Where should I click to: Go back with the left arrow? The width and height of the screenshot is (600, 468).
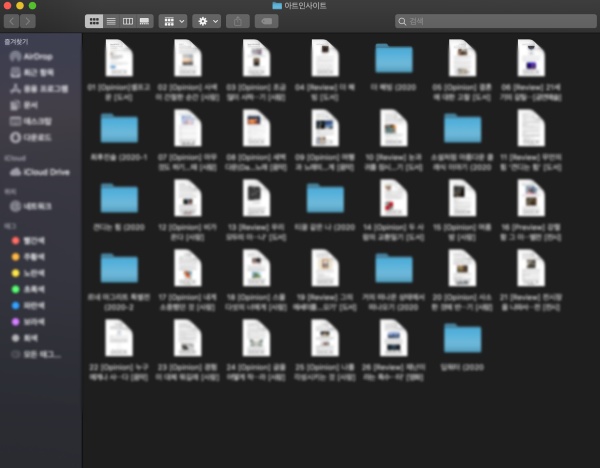pyautogui.click(x=11, y=21)
